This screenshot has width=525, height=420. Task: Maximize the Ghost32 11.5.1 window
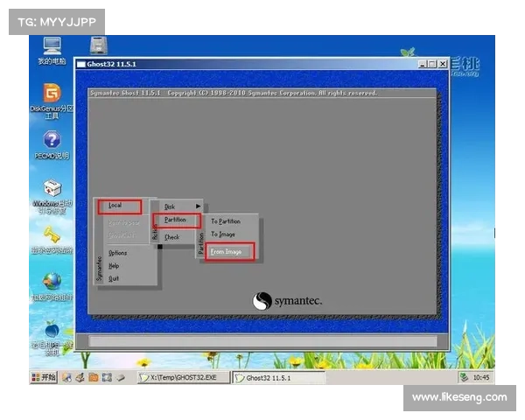point(432,64)
